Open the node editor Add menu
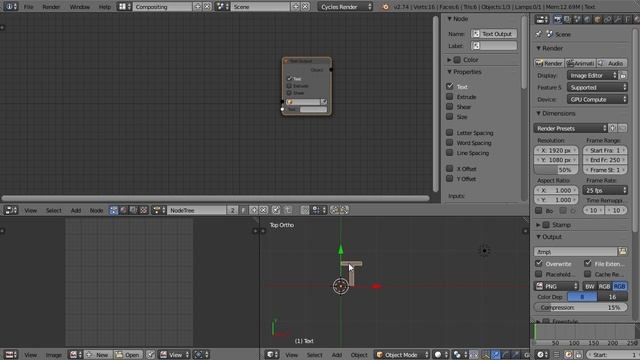640x360 pixels. point(76,210)
